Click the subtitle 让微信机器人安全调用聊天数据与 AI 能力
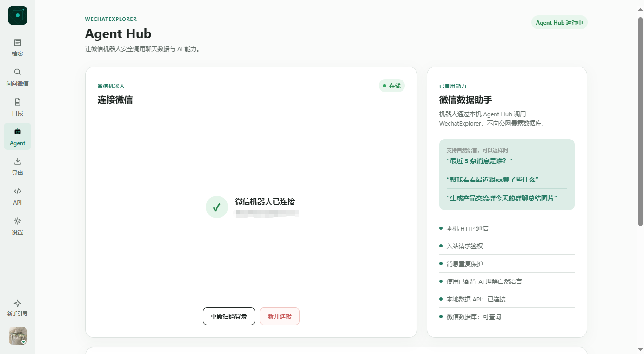 (143, 49)
